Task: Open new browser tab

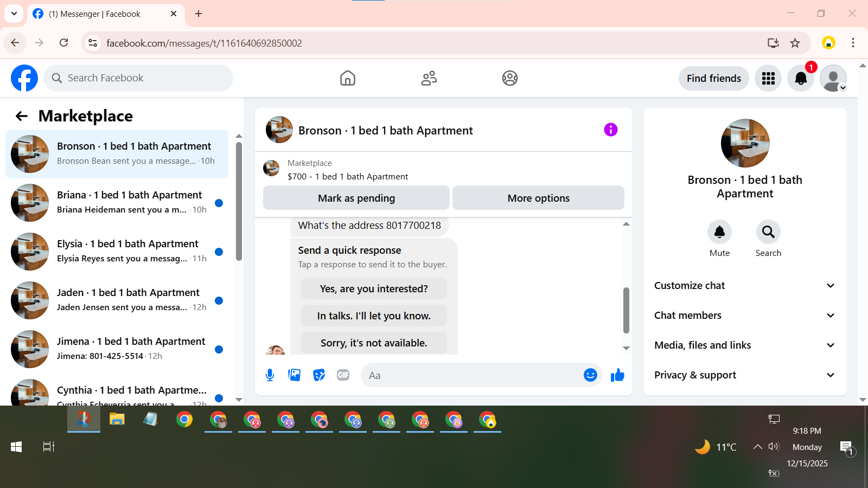Action: (x=199, y=14)
